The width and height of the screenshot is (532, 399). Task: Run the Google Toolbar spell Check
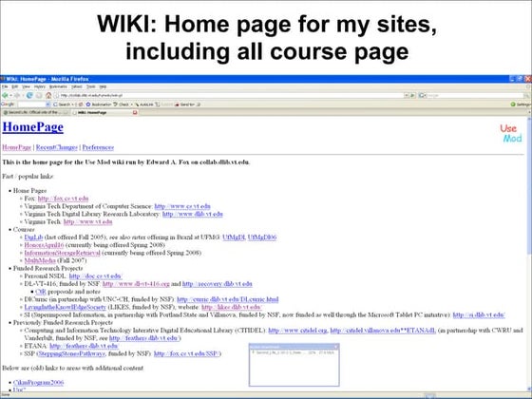122,104
